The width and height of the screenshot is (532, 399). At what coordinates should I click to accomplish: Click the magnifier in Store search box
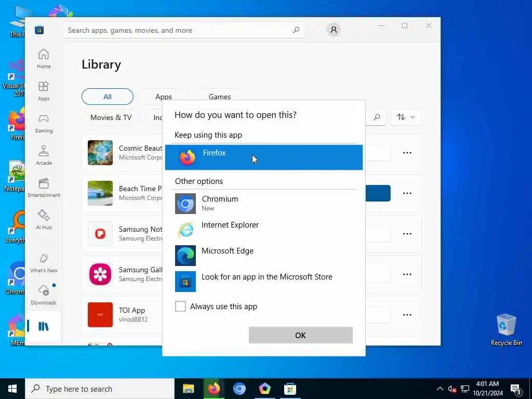point(296,30)
